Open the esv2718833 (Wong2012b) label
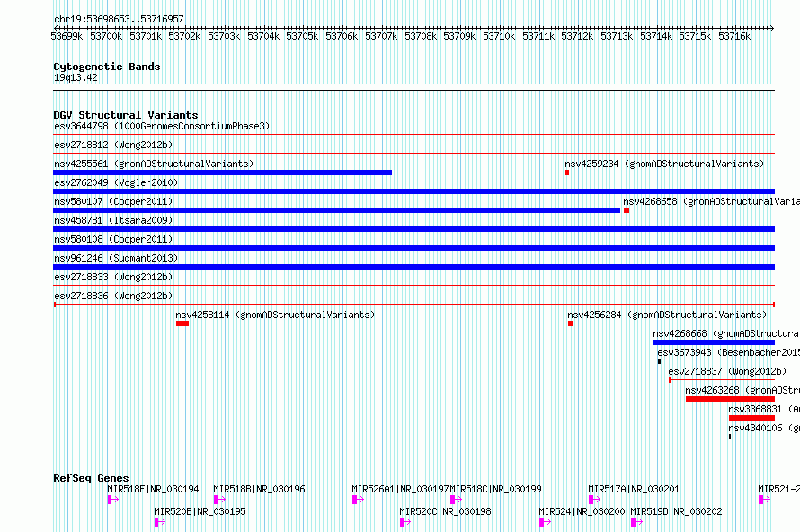Viewport: 800px width, 532px height. coord(113,277)
